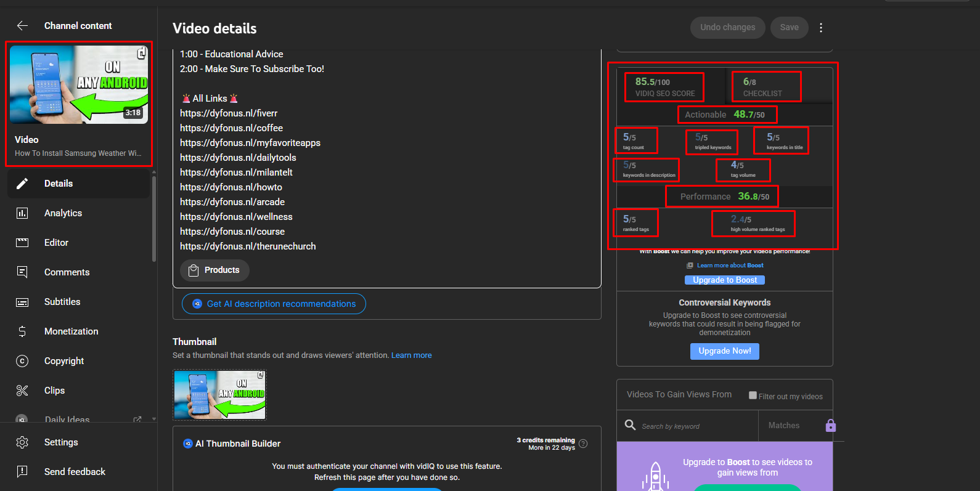This screenshot has height=491, width=980.
Task: Open the Learn more about Boost link
Action: (730, 266)
